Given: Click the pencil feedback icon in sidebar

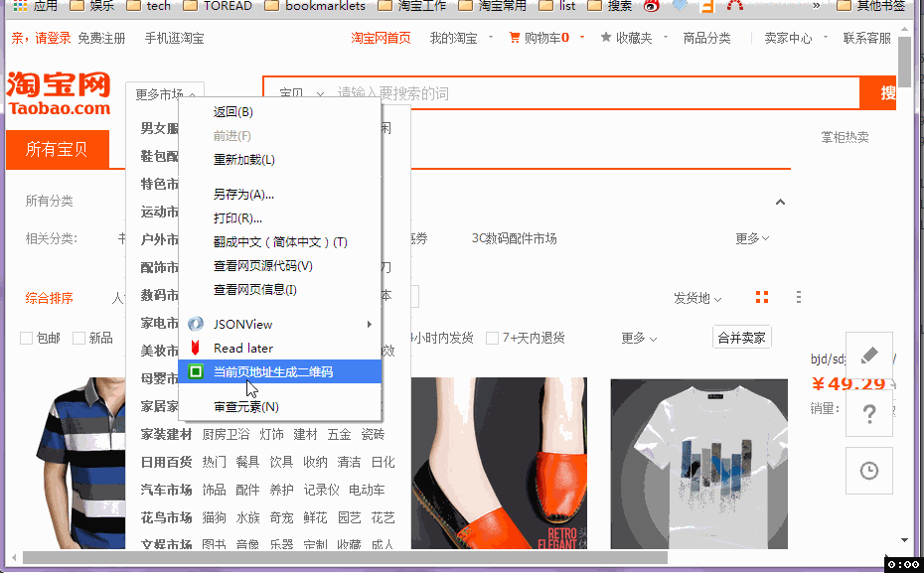Looking at the screenshot, I should (x=868, y=356).
